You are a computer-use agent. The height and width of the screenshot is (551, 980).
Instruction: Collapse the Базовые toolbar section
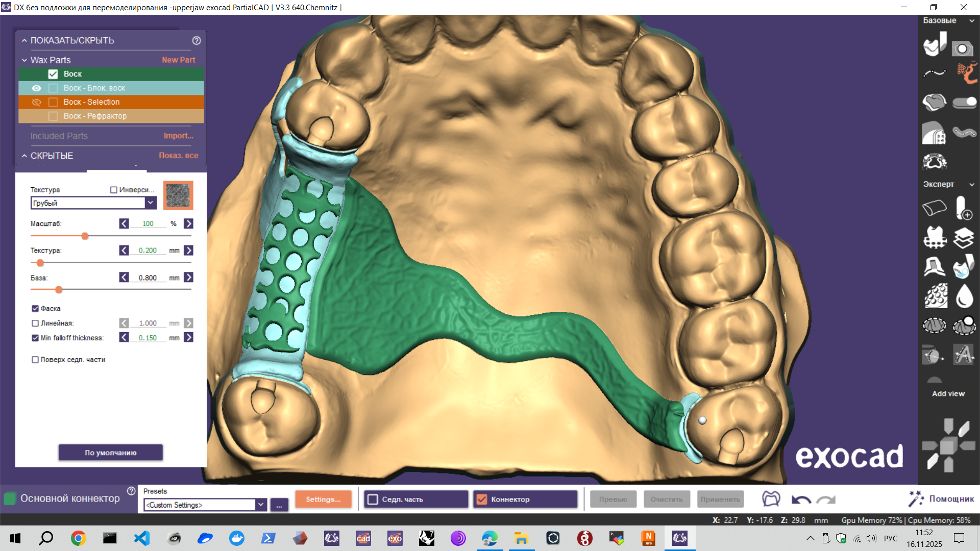972,21
